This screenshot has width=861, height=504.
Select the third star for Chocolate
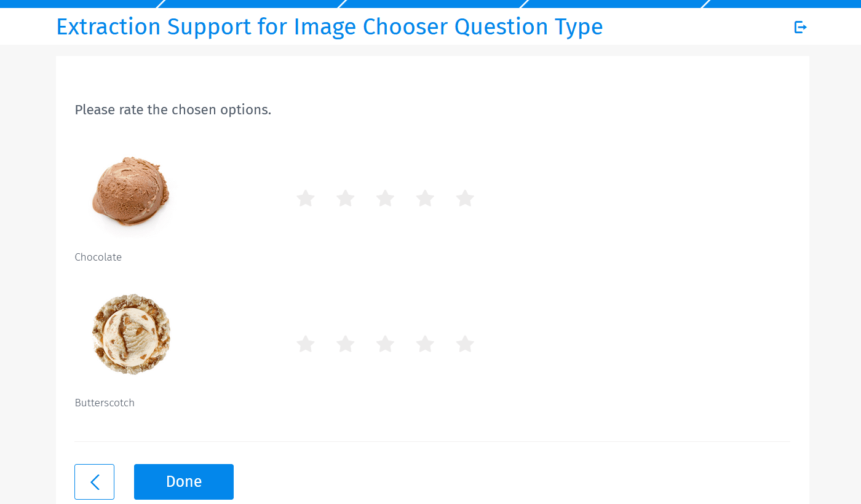tap(385, 198)
